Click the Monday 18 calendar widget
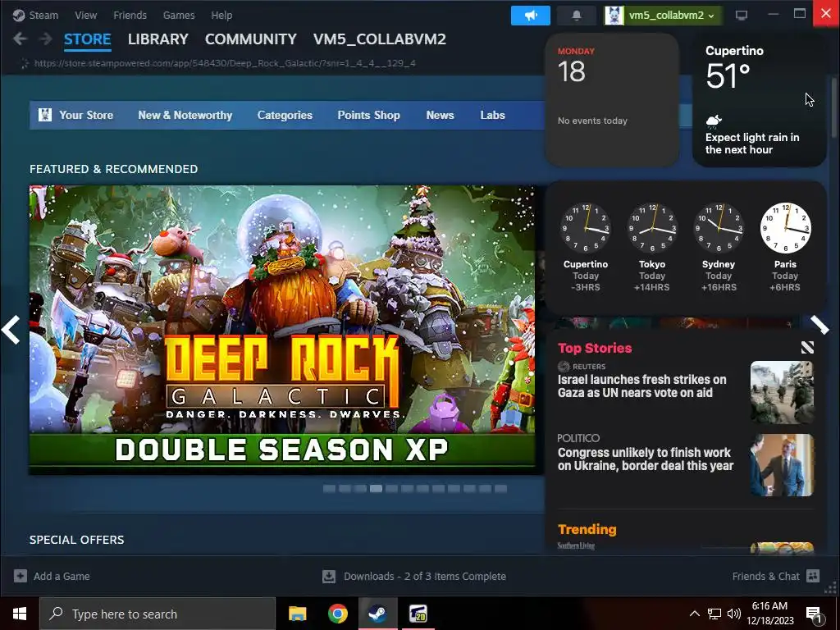This screenshot has width=840, height=630. tap(612, 100)
